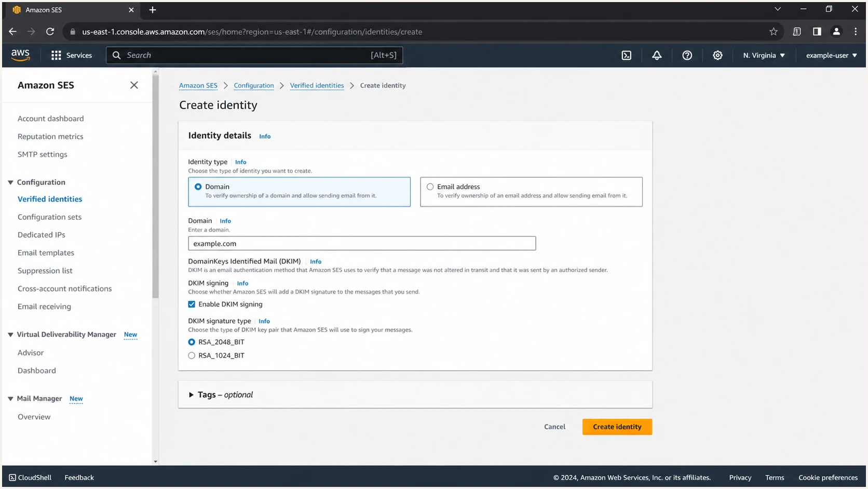Open SMTP settings in sidebar
The image size is (868, 489).
pyautogui.click(x=43, y=154)
